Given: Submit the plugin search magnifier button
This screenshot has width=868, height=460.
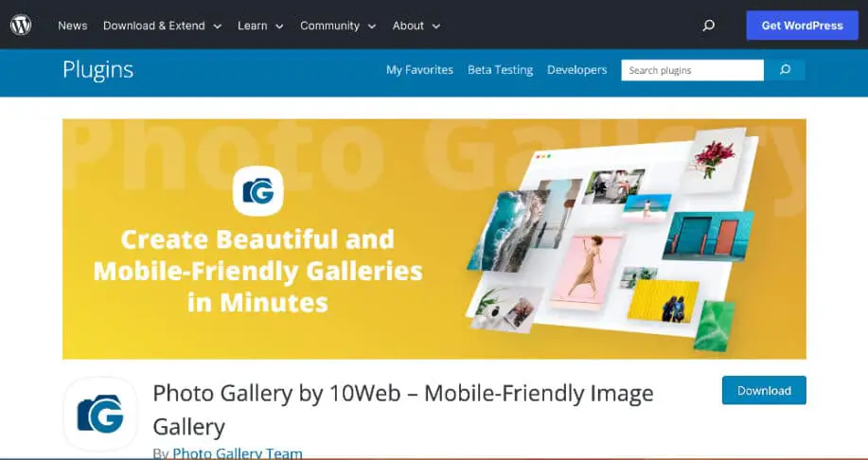Looking at the screenshot, I should coord(785,70).
